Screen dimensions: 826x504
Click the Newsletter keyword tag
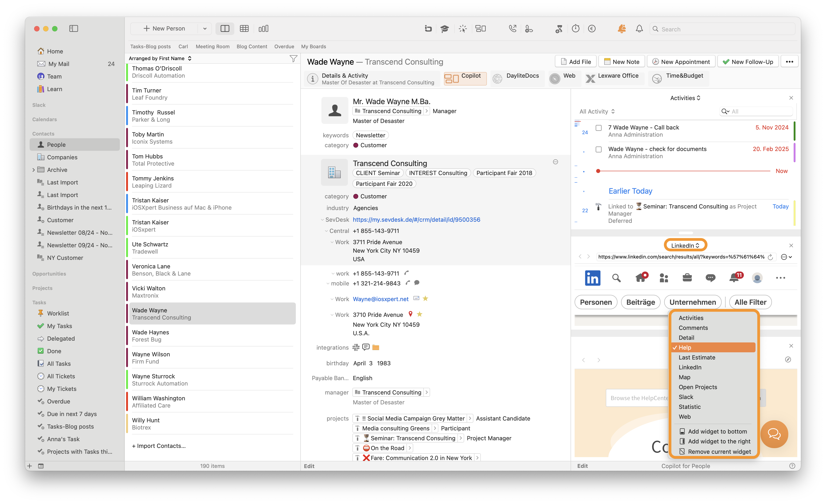pyautogui.click(x=370, y=135)
